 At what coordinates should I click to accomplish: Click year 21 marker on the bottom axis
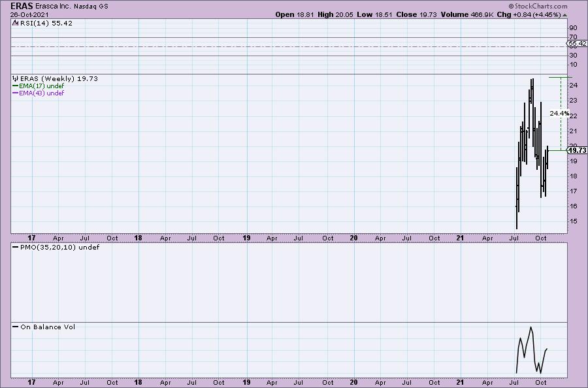[460, 382]
